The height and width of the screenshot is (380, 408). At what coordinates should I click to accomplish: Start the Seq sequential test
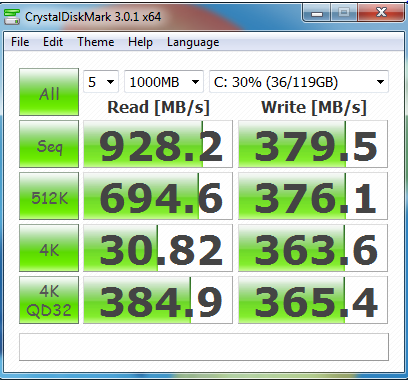pyautogui.click(x=49, y=144)
